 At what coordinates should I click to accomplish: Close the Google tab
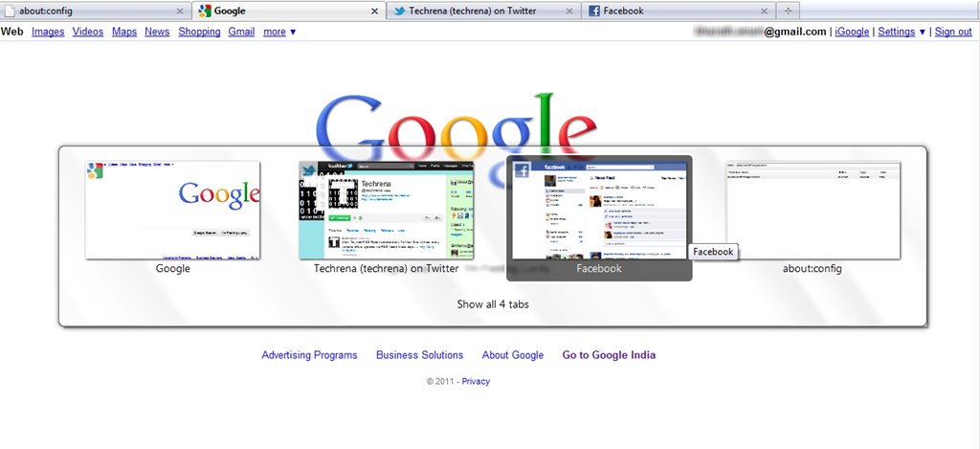(374, 11)
